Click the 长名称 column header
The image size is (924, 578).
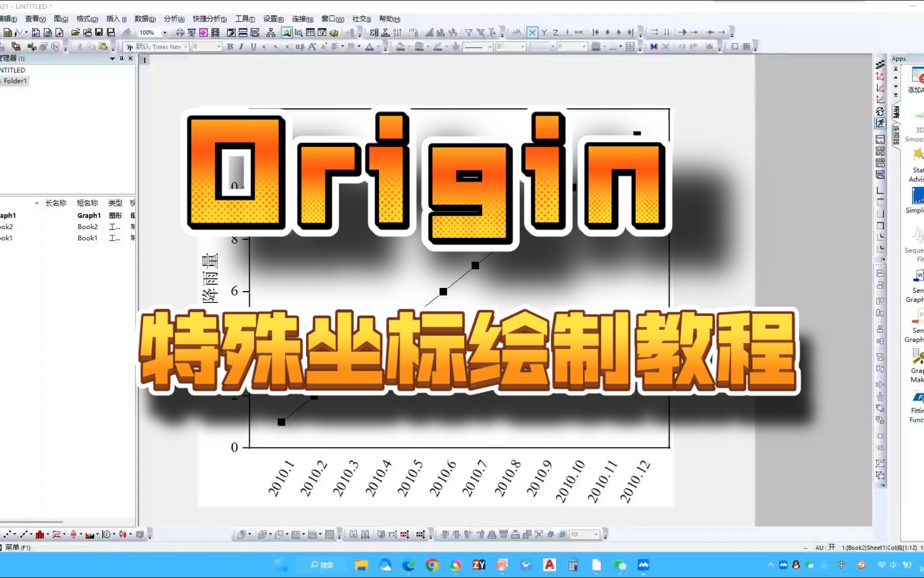(x=56, y=203)
